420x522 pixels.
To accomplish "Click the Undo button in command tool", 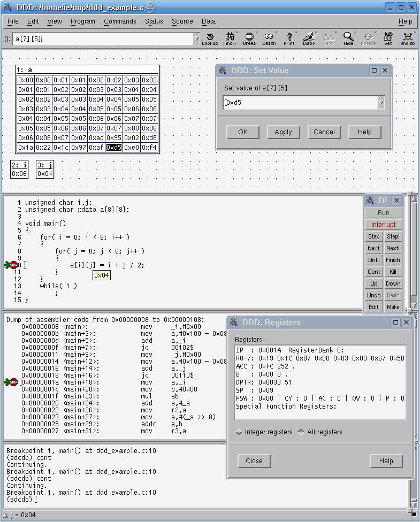I will [373, 295].
